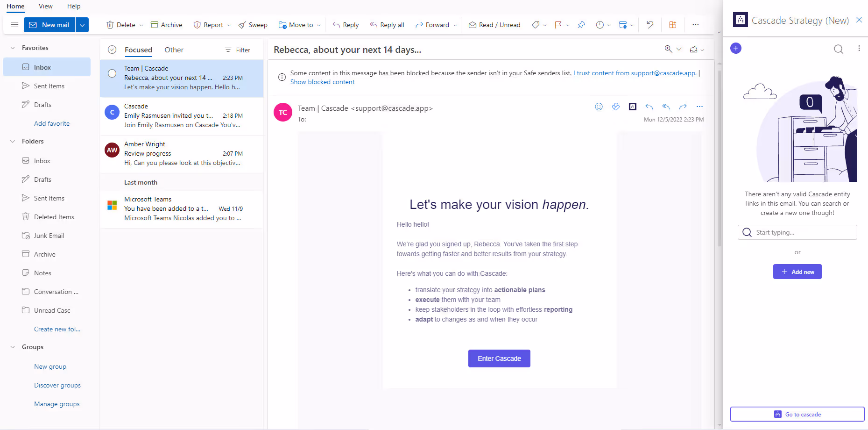The height and width of the screenshot is (430, 868).
Task: Open Deleted Items folder
Action: pos(54,217)
